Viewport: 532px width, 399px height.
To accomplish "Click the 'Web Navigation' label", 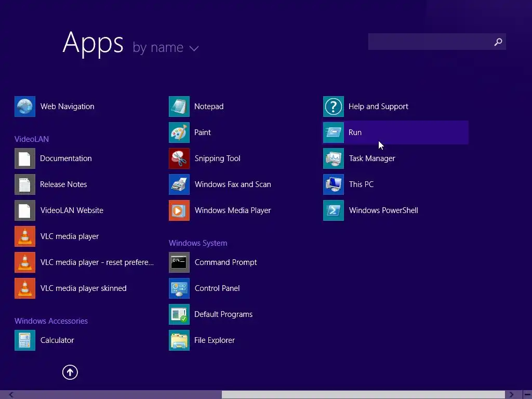I will (67, 107).
